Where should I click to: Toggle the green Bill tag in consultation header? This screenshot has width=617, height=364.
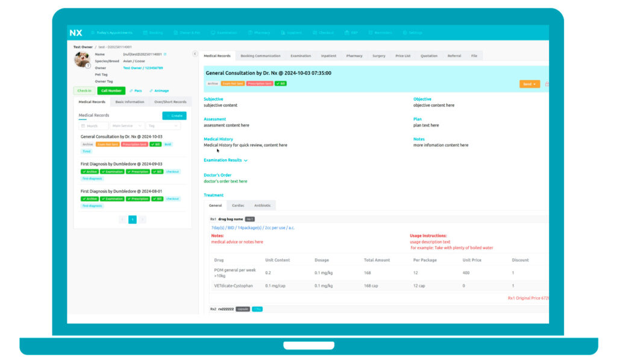click(x=281, y=84)
